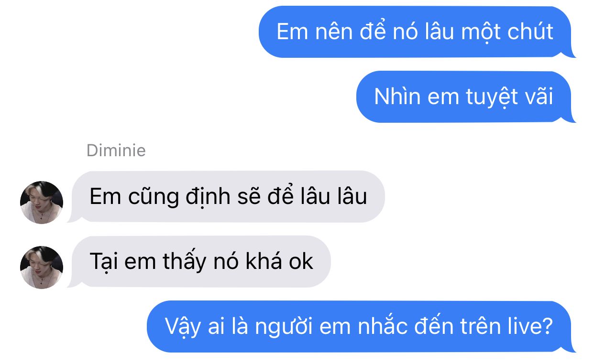Select the 'Nhìn em tuyệt vãi' blue bubble
Viewport: 594px width, 364px height.
coord(466,97)
